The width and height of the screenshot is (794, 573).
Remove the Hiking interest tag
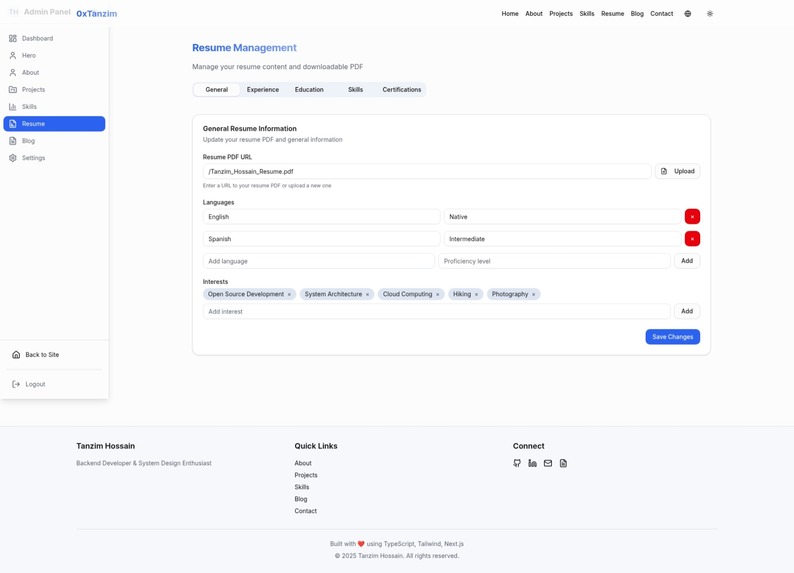click(477, 295)
